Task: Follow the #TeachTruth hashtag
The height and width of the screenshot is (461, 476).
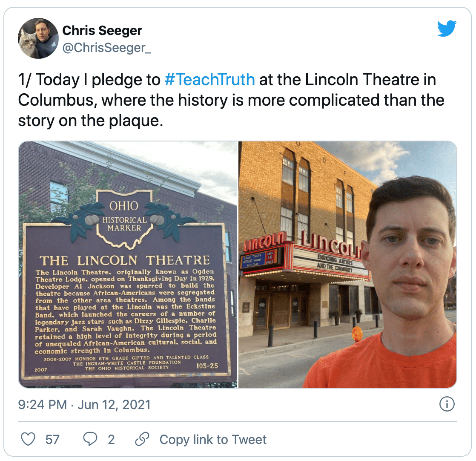Action: [209, 80]
